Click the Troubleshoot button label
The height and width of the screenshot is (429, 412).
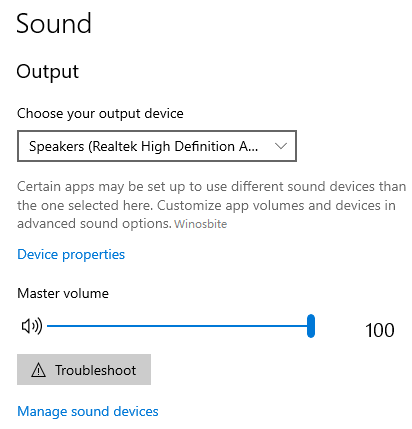click(96, 370)
